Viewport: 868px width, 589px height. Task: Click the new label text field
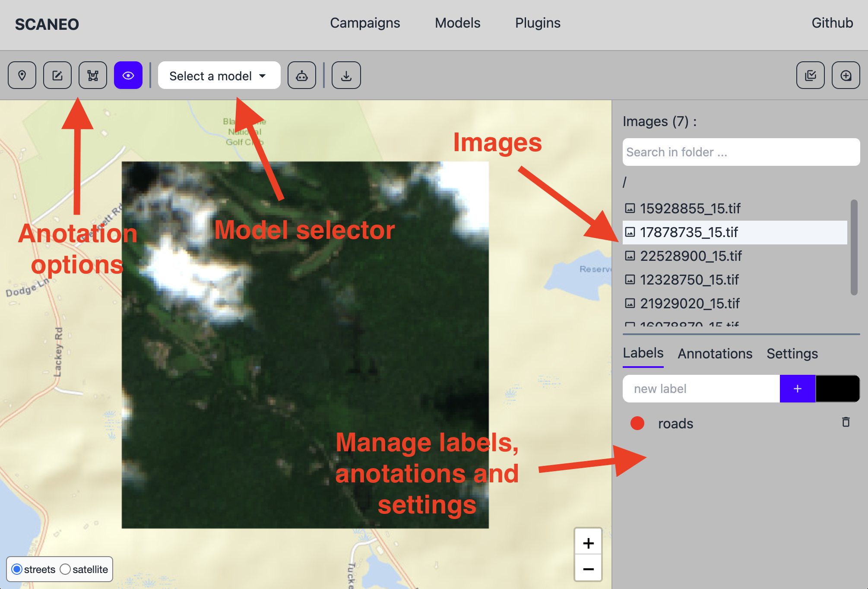[x=701, y=389]
